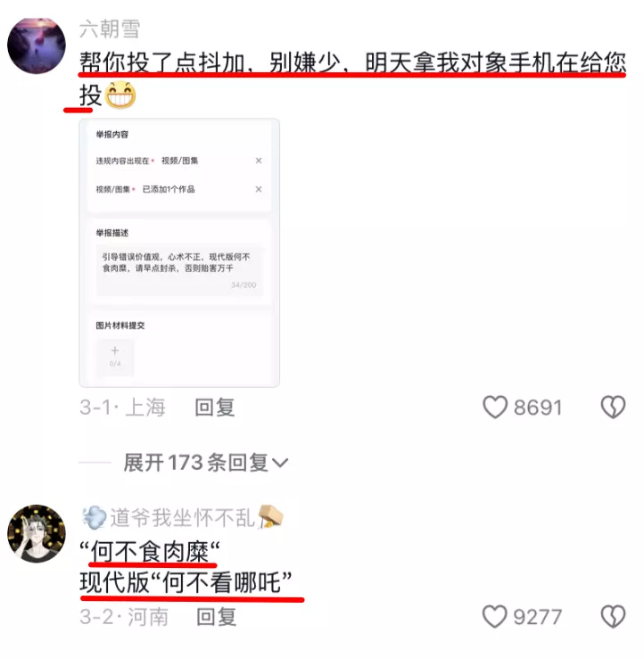Click the chevron next to 展开173条回复
This screenshot has height=658, width=644.
point(280,464)
